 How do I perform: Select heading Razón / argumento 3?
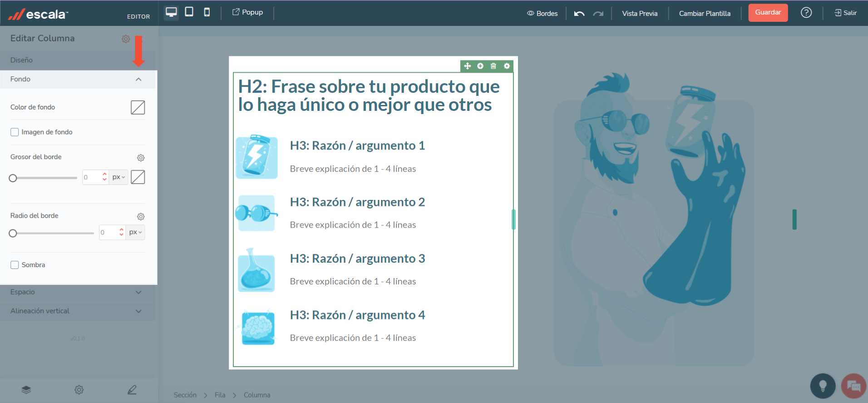click(x=357, y=259)
